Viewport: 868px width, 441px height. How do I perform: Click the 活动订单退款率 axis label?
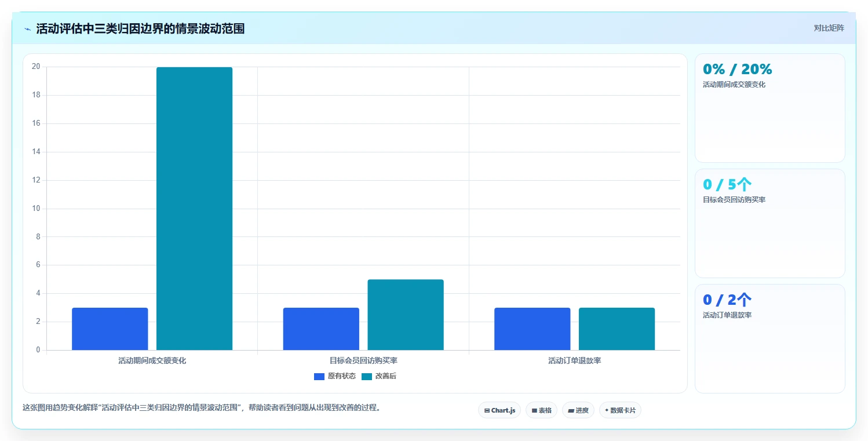coord(575,360)
